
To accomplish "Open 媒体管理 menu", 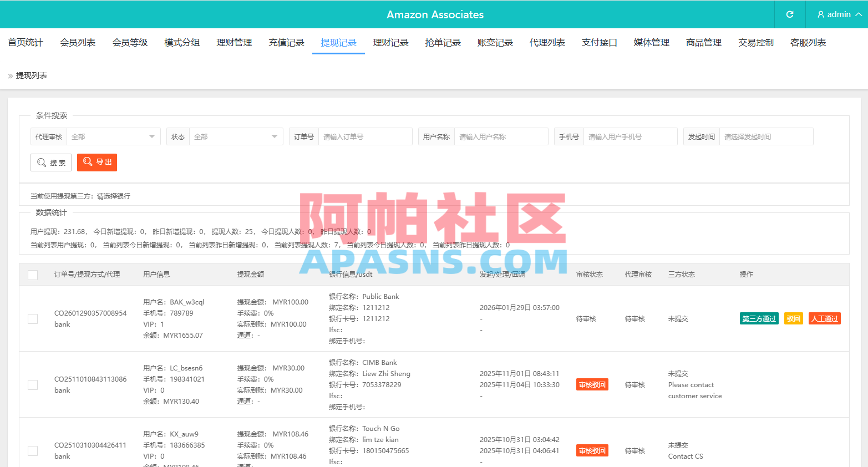I will [x=652, y=43].
